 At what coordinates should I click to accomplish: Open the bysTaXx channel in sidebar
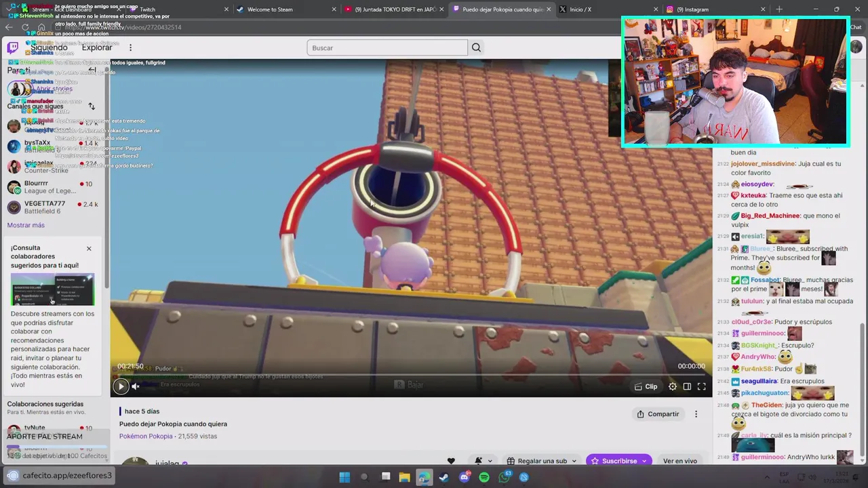[54, 146]
